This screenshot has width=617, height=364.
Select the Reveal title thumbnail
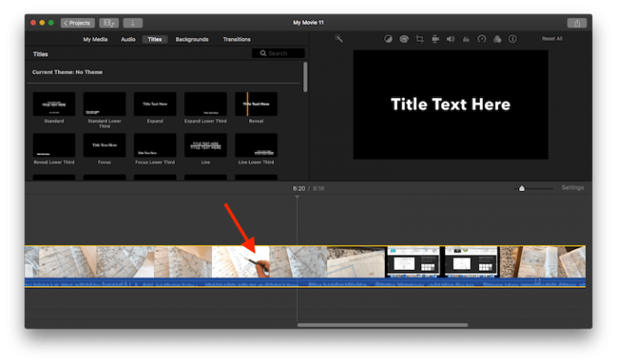[x=256, y=104]
